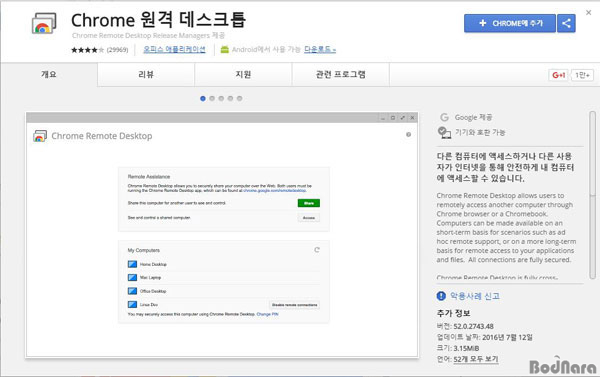Click the description panel scrollbar
This screenshot has width=600, height=377.
coord(592,195)
